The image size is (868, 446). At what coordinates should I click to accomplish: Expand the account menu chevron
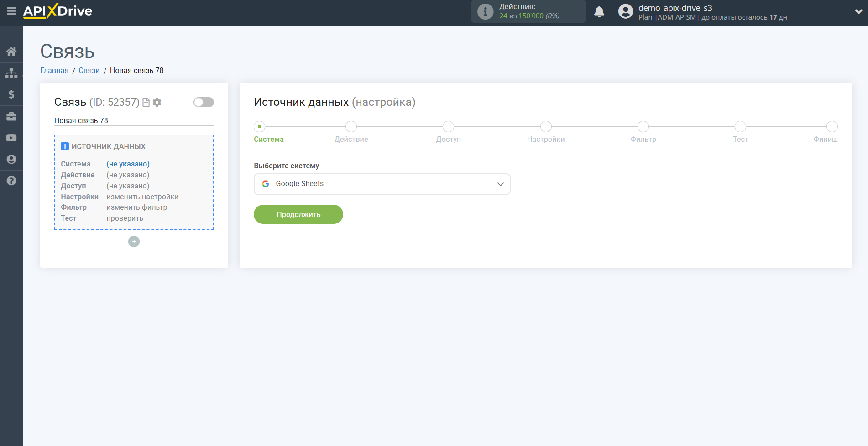tap(858, 12)
